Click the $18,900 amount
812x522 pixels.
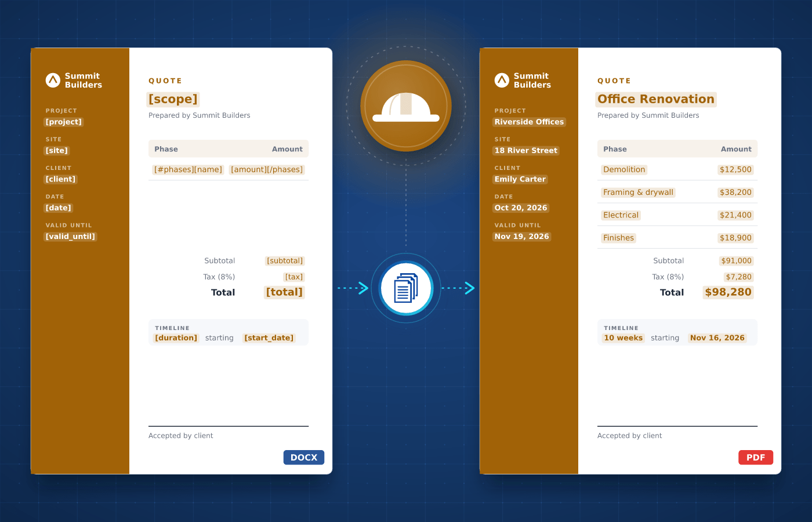pyautogui.click(x=735, y=238)
